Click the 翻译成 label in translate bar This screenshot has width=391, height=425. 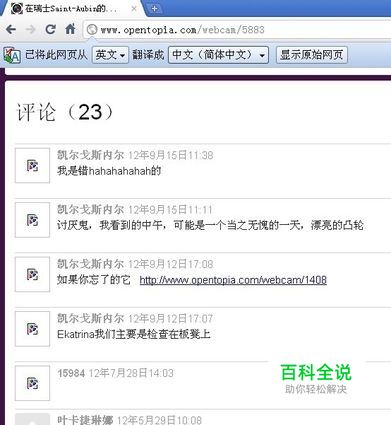(x=148, y=55)
